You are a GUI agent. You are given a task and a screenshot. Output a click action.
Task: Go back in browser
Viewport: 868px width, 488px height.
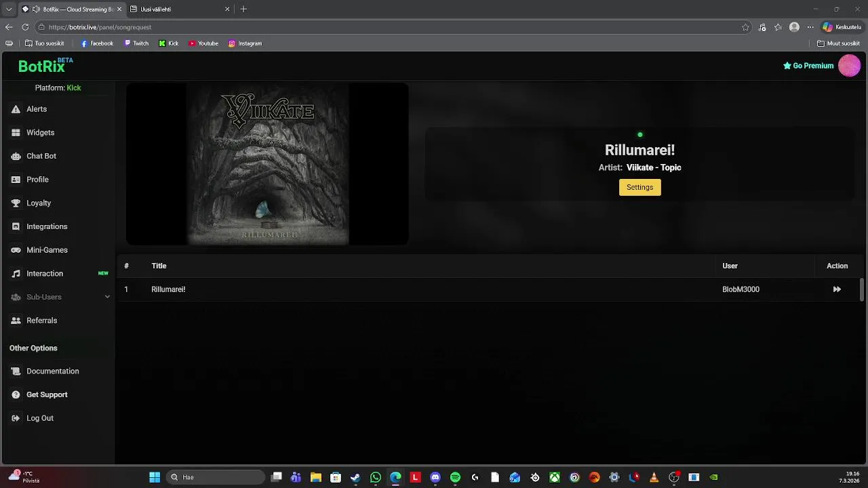coord(9,27)
